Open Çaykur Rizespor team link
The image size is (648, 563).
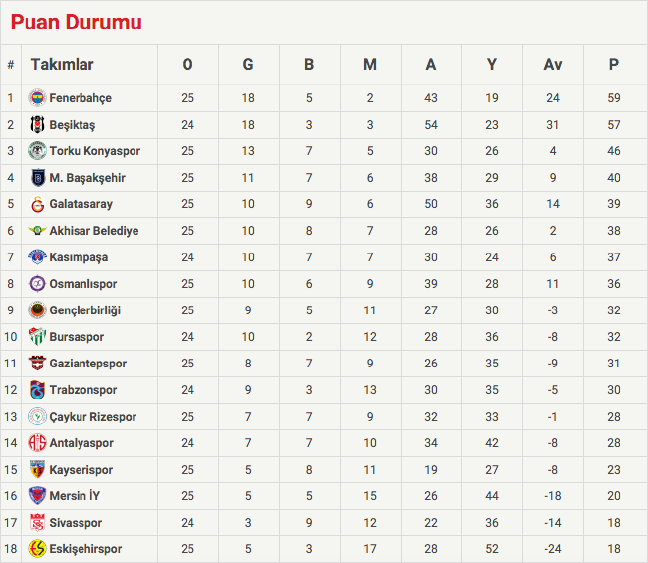pos(93,417)
